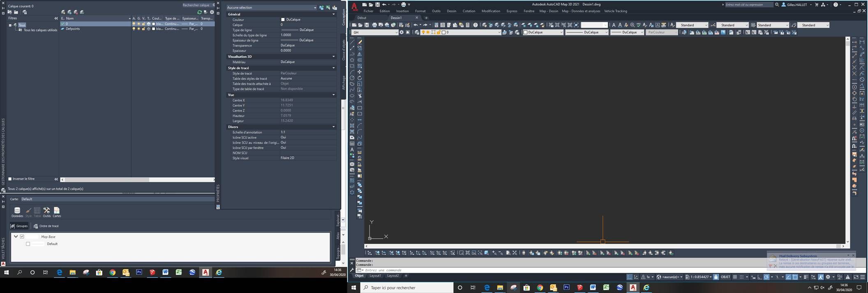Image resolution: width=868 pixels, height=293 pixels.
Task: Open the GH workspace dropdown
Action: (x=374, y=32)
